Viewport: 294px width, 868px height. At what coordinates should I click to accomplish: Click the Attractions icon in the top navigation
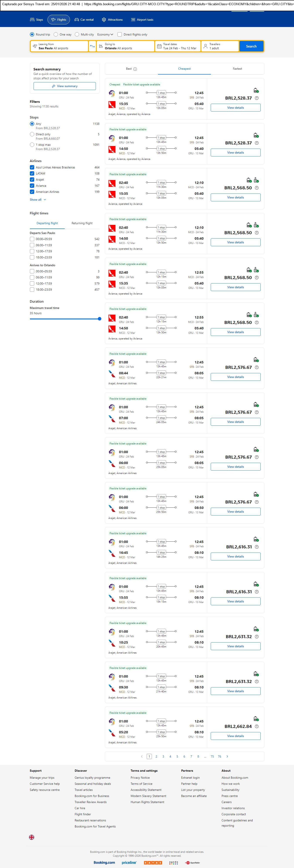tap(104, 20)
